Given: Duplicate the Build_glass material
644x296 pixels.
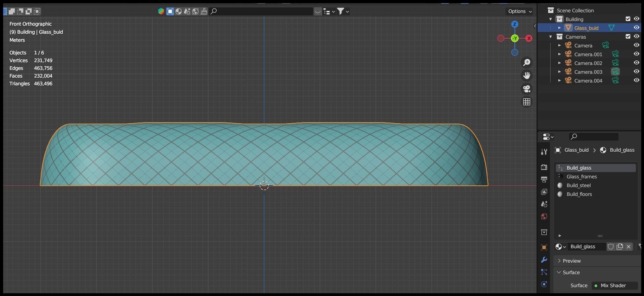Looking at the screenshot, I should pos(620,246).
